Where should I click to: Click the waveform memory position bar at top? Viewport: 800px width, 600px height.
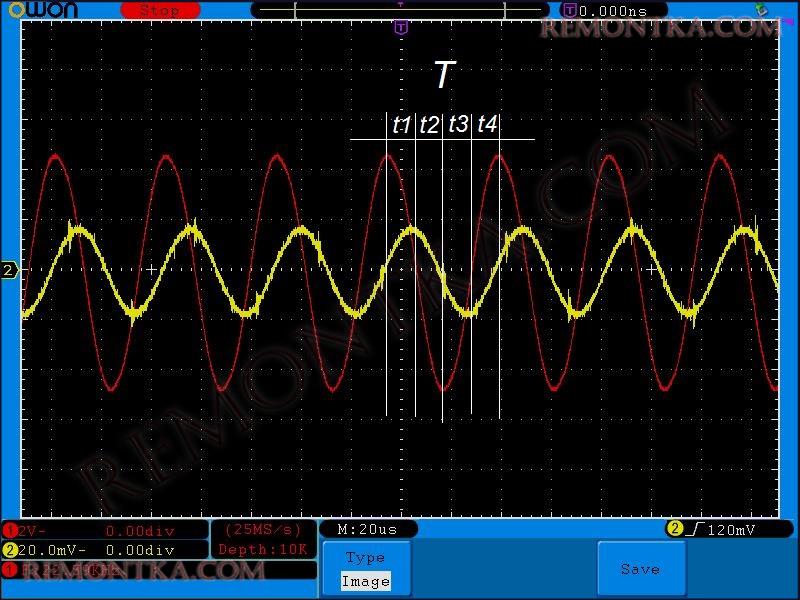pyautogui.click(x=400, y=10)
